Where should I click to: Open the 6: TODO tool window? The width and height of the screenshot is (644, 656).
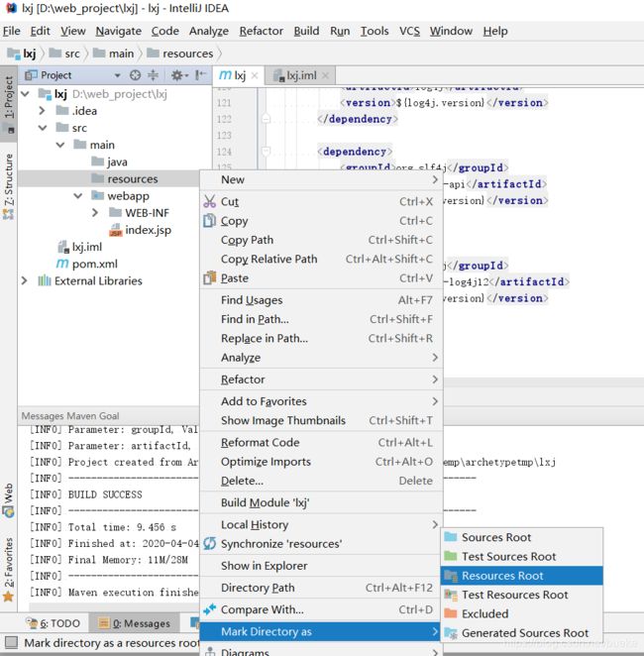(54, 623)
